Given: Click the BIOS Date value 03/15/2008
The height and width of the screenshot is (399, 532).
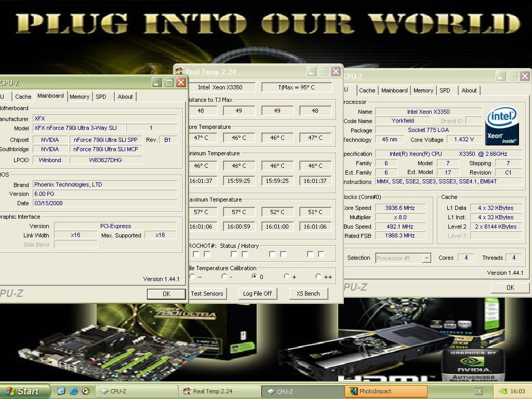Looking at the screenshot, I should 105,203.
